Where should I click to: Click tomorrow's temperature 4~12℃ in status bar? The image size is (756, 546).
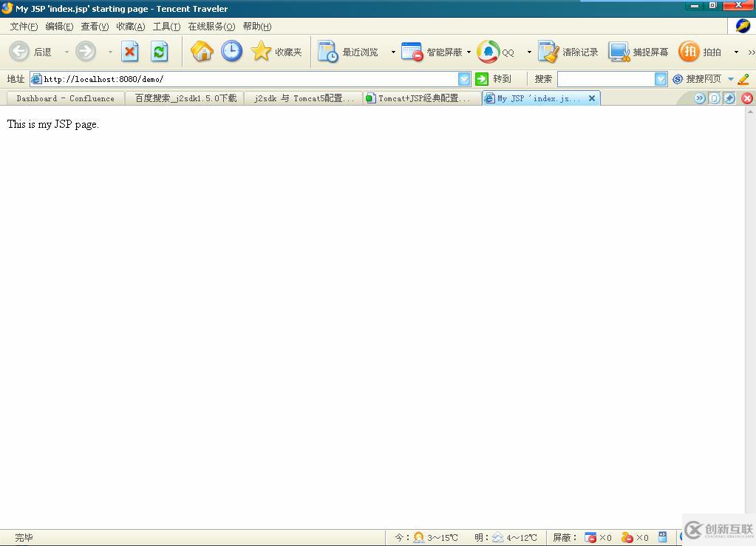[x=522, y=537]
